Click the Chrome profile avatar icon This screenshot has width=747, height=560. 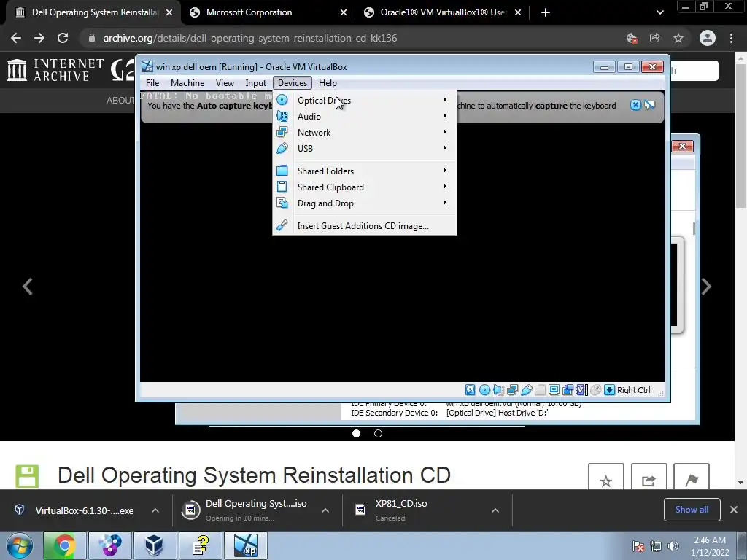point(708,38)
